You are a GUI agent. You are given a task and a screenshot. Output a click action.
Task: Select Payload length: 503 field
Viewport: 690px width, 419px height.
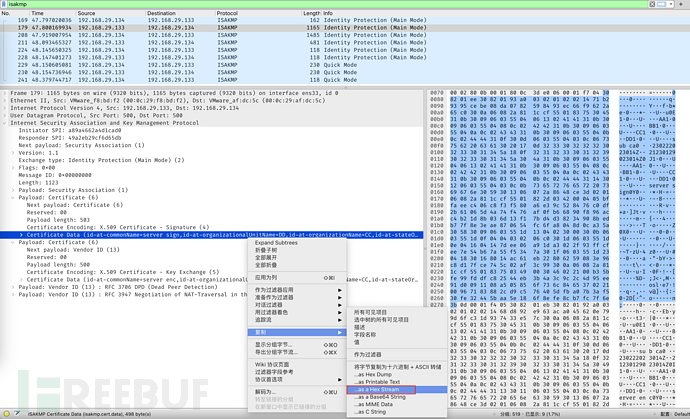click(58, 220)
